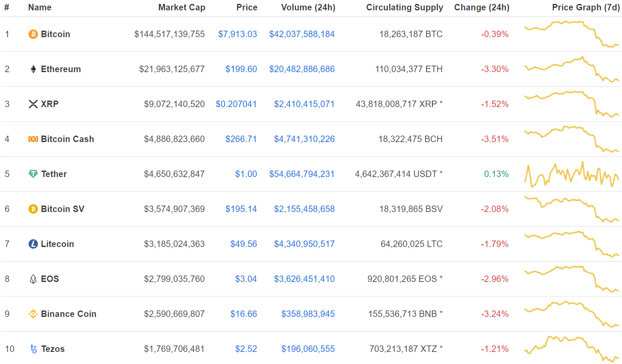The image size is (622, 364).
Task: Sort by the # rank column header
Action: pyautogui.click(x=6, y=7)
